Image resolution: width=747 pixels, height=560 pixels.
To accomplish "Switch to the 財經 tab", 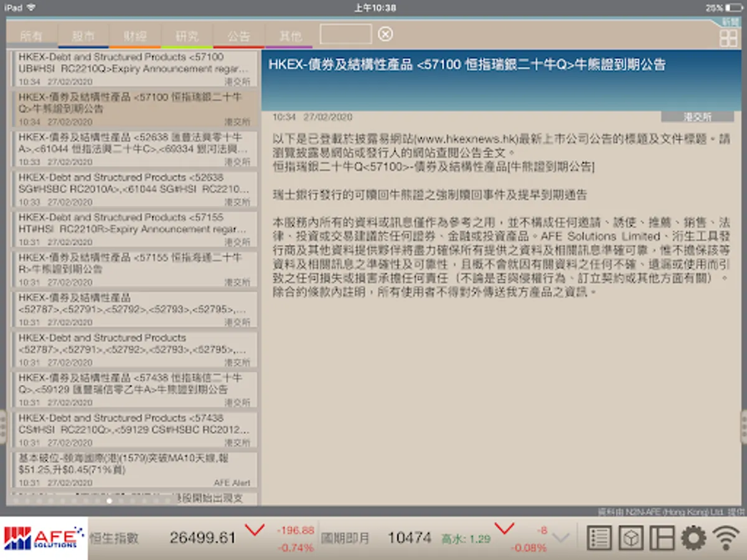I will pos(135,36).
